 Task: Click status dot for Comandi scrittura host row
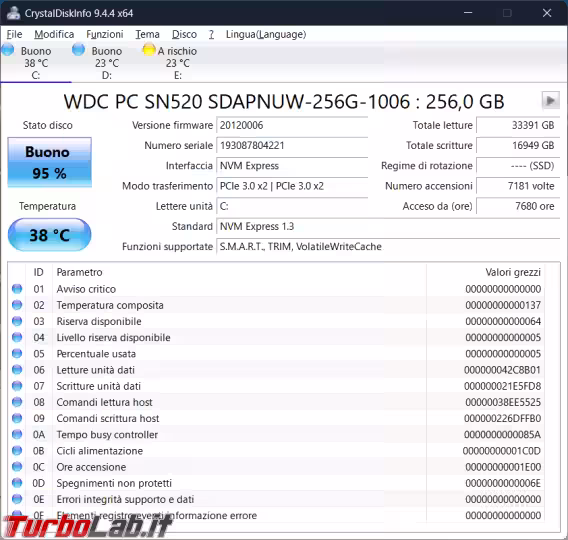pos(17,418)
